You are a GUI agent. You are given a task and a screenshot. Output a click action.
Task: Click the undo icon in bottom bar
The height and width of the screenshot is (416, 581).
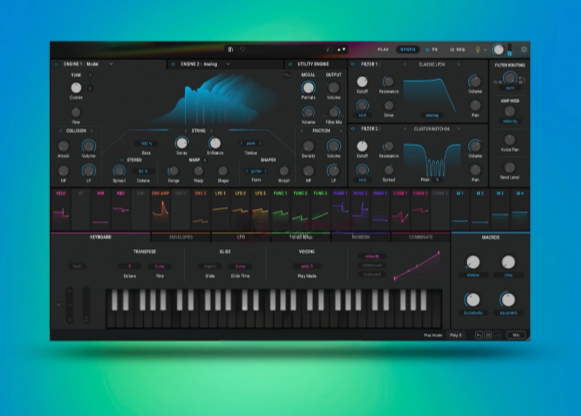479,335
